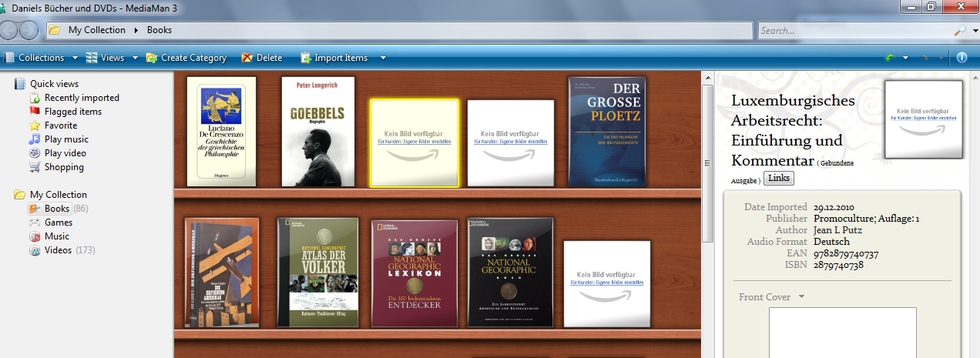Open the Favorite star quick view
This screenshot has width=980, height=358.
(60, 125)
